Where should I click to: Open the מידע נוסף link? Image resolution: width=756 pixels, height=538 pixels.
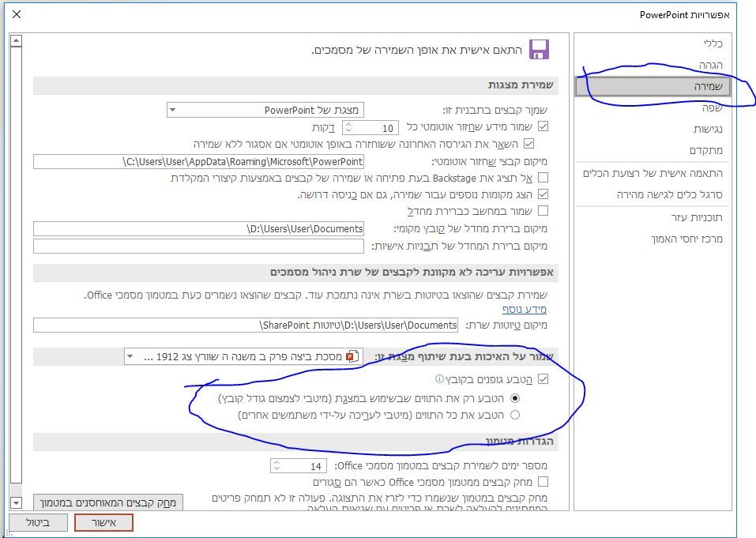pos(525,309)
